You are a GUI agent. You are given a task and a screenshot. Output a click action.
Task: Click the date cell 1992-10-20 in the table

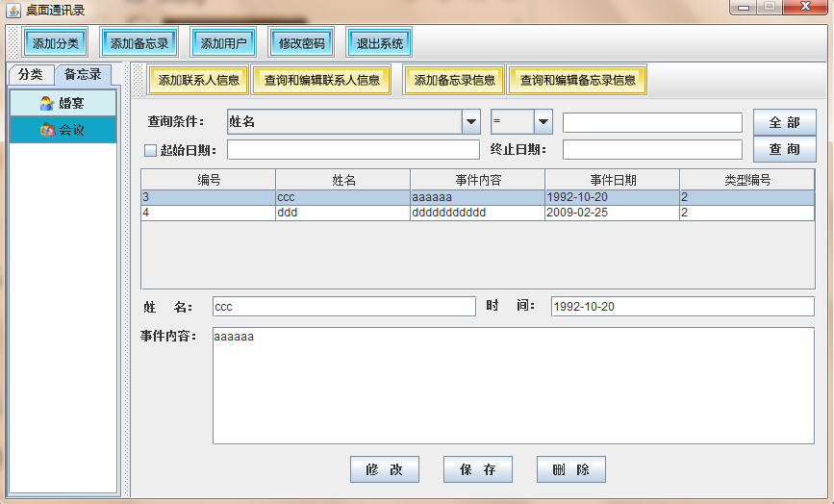pos(612,197)
